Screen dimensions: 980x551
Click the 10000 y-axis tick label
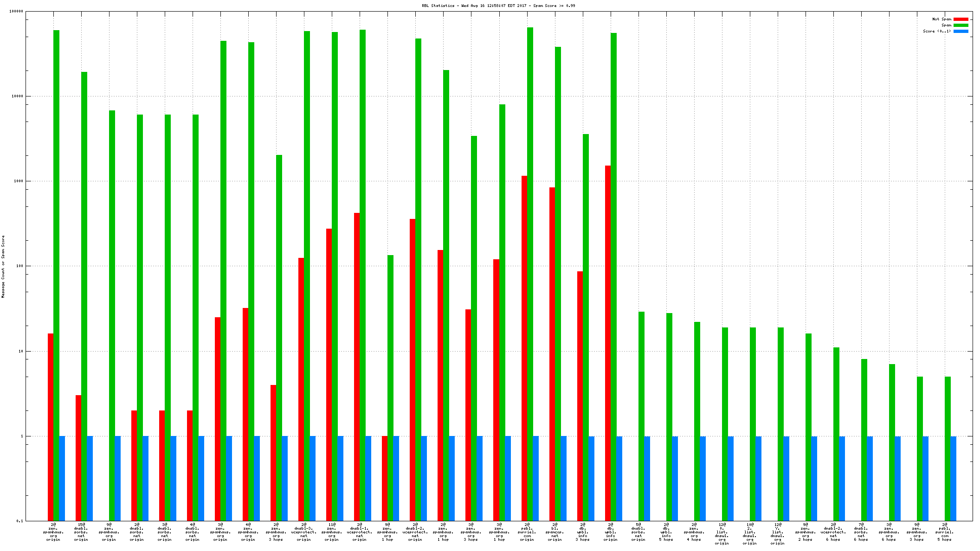[x=18, y=96]
